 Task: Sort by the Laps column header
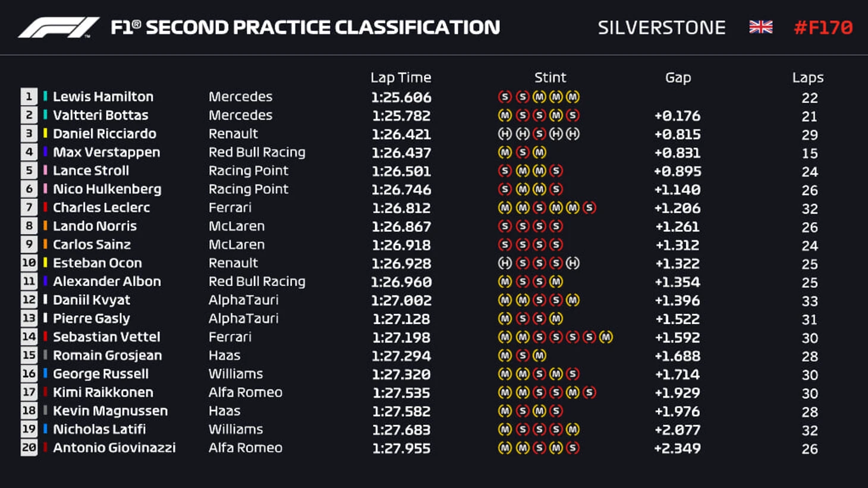(x=807, y=77)
